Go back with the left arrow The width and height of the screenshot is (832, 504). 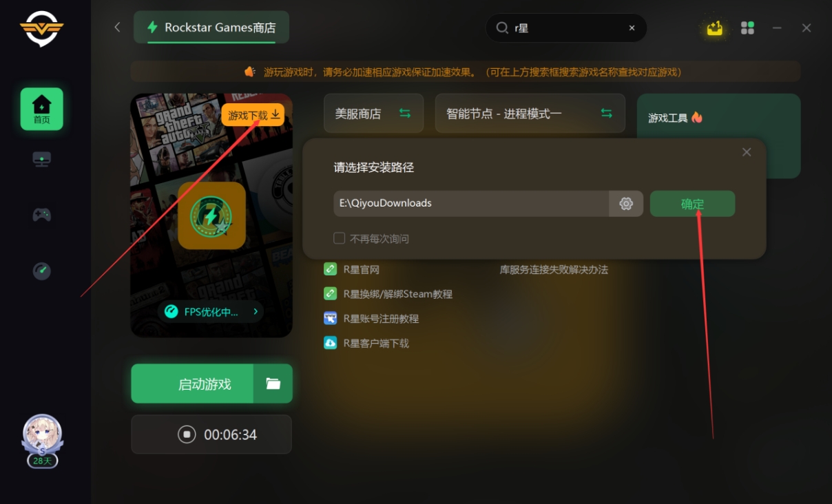tap(117, 27)
